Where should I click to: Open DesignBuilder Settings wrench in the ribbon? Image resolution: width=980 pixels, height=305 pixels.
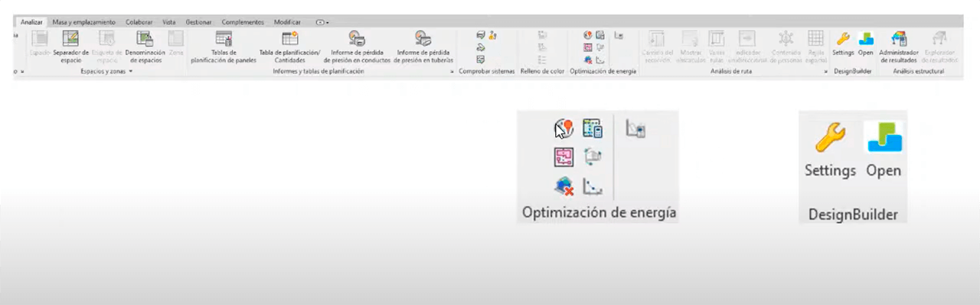pyautogui.click(x=843, y=44)
